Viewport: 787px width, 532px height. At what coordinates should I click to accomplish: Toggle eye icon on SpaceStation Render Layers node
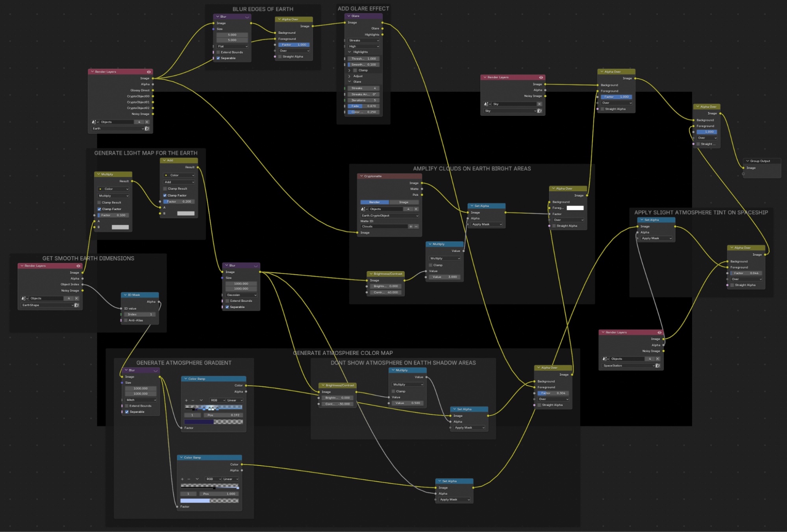pos(659,332)
